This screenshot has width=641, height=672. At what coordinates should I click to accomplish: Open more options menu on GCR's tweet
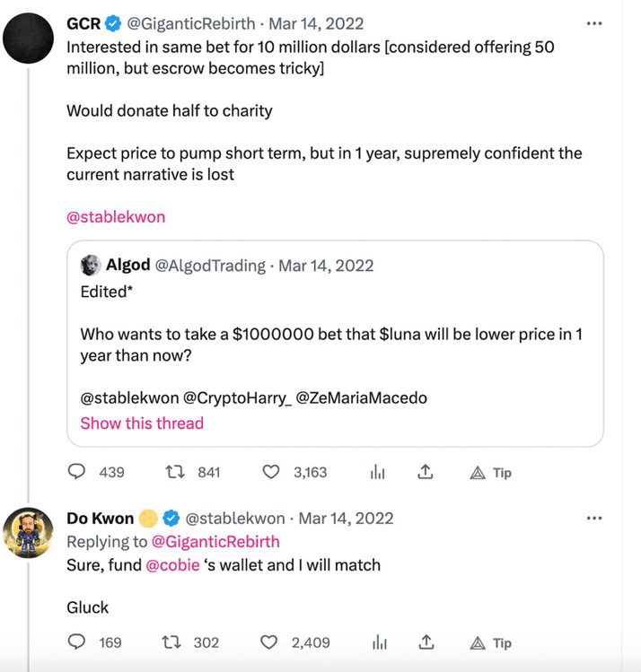593,23
